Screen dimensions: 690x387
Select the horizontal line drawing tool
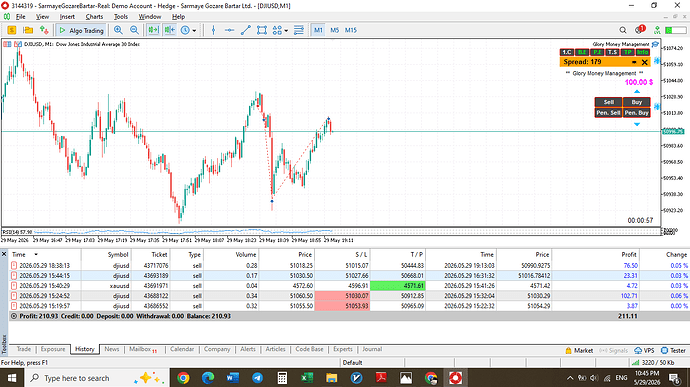coord(229,30)
